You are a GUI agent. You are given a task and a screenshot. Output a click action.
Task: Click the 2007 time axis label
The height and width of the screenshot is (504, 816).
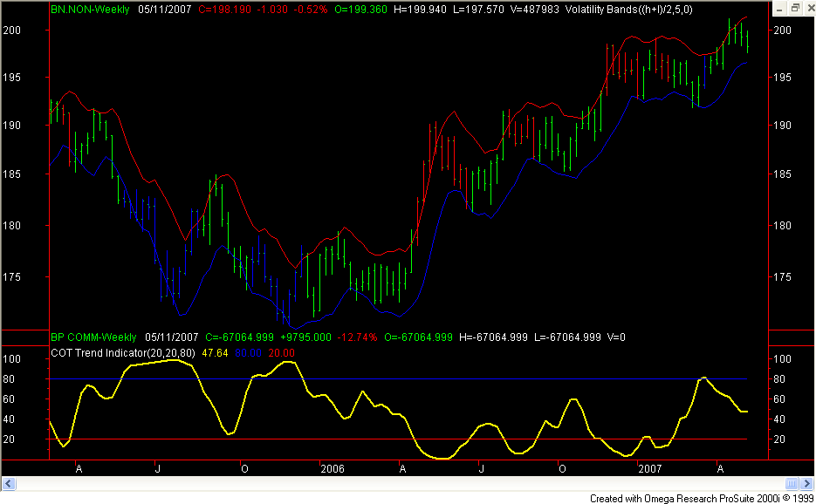coord(650,468)
